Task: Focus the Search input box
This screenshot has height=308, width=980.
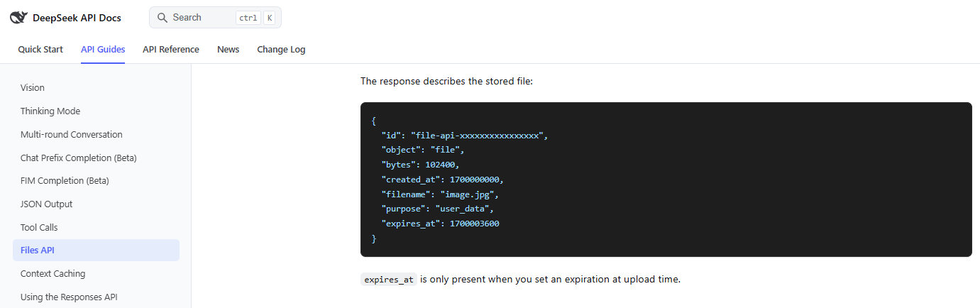Action: point(215,18)
